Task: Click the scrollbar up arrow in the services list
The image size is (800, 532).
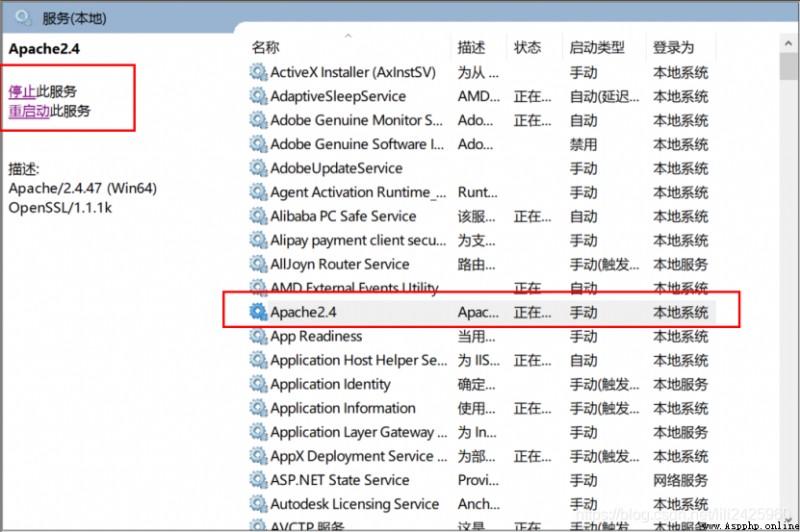Action: click(788, 44)
